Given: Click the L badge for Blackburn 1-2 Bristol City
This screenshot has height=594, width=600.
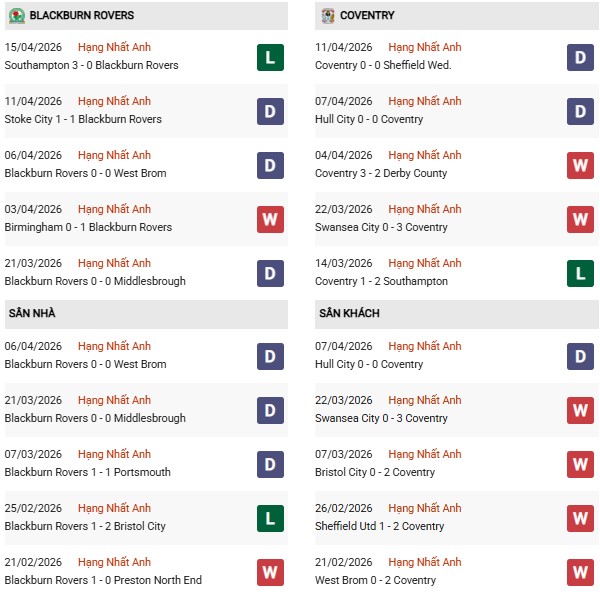Looking at the screenshot, I should coord(270,518).
